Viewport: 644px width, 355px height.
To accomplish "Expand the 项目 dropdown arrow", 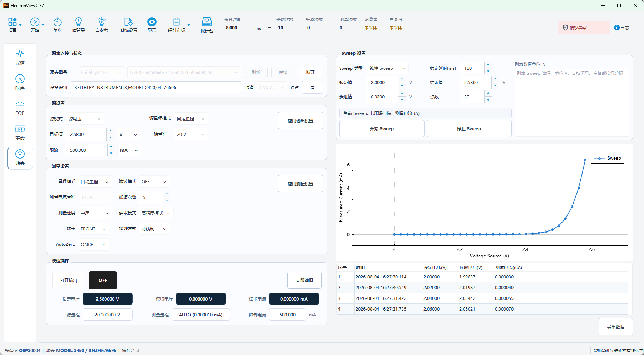I will pos(20,25).
